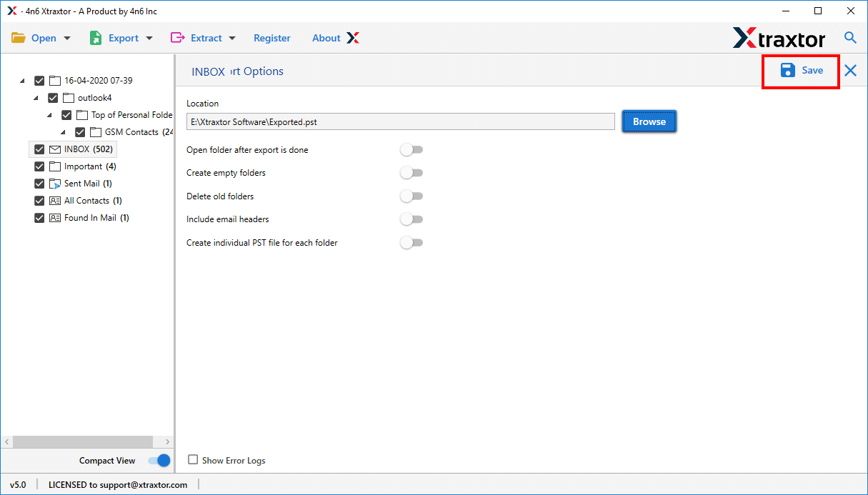Click the All Contacts card icon
Viewport: 868px width, 495px height.
[x=55, y=201]
